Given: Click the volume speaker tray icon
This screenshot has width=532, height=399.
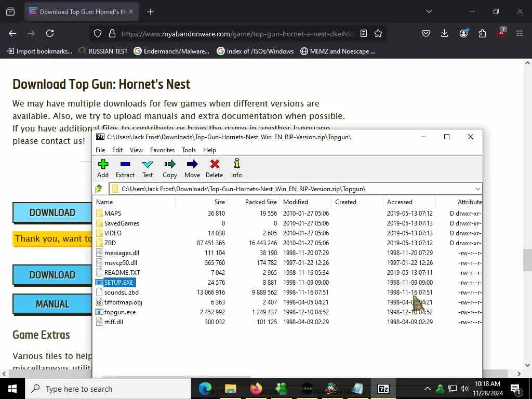Looking at the screenshot, I should tap(464, 389).
